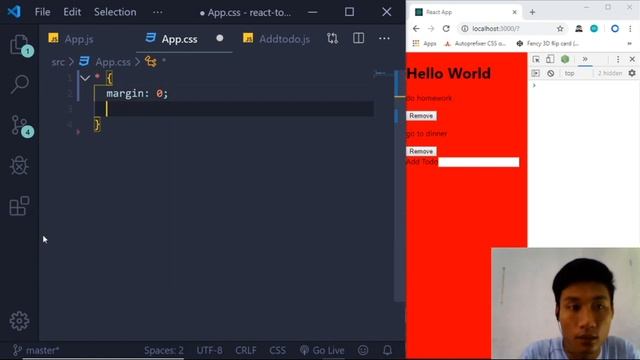Viewport: 640px width, 360px height.
Task: Open Fancy 3D flip card bookmark
Action: [x=548, y=43]
